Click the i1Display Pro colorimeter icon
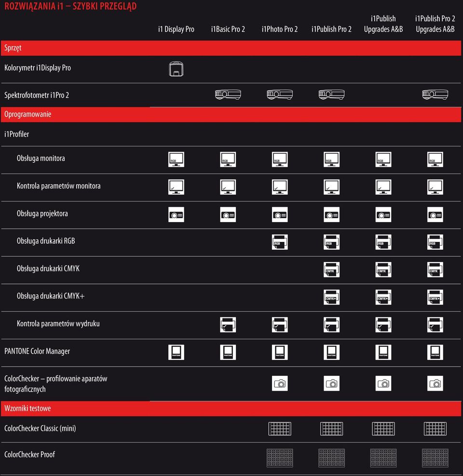 pos(176,69)
